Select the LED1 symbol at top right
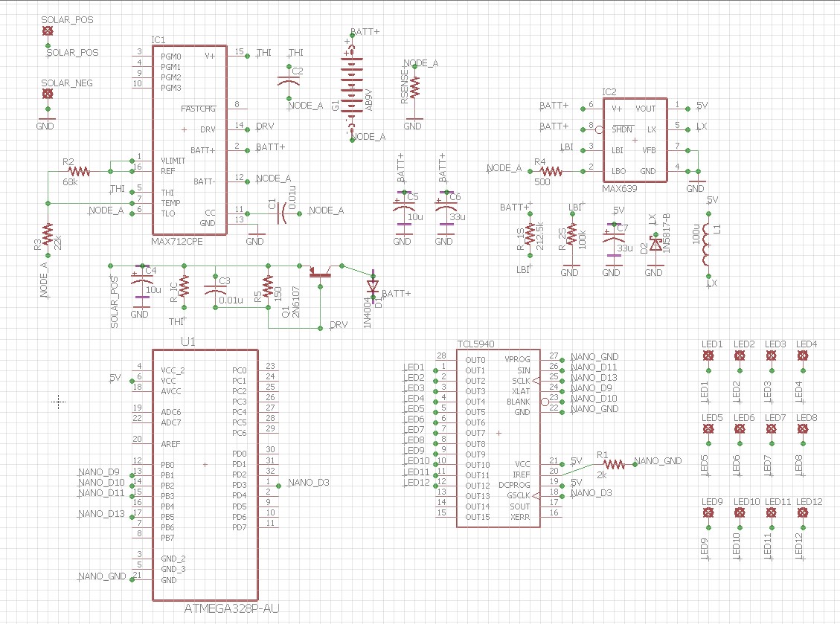The height and width of the screenshot is (624, 840). [707, 356]
